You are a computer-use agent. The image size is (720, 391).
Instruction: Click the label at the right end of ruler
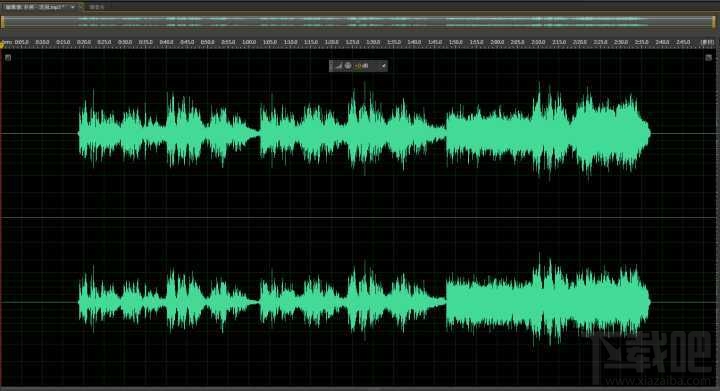pos(707,42)
